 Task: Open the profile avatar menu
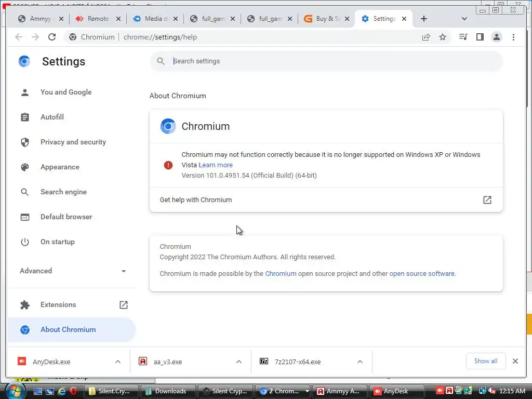(x=497, y=37)
